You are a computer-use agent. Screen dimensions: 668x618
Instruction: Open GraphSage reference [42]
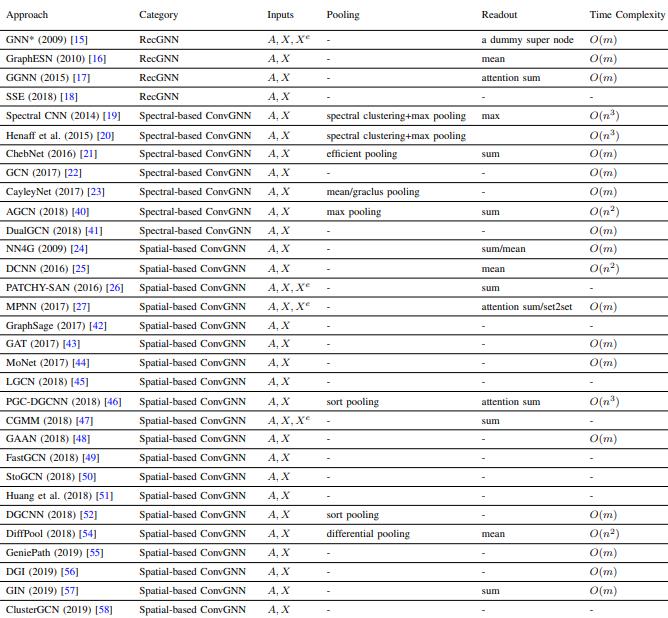[x=98, y=326]
